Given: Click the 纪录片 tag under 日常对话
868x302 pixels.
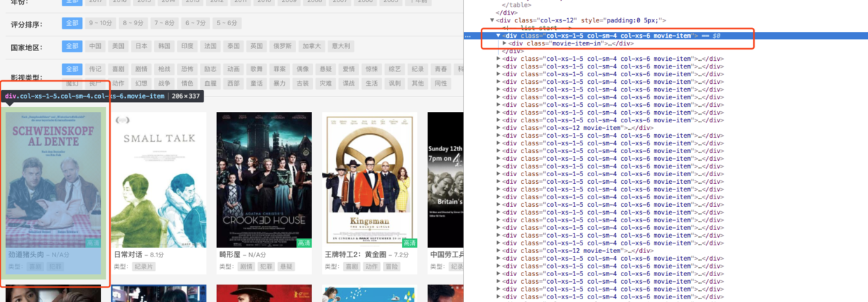Looking at the screenshot, I should coord(144,266).
